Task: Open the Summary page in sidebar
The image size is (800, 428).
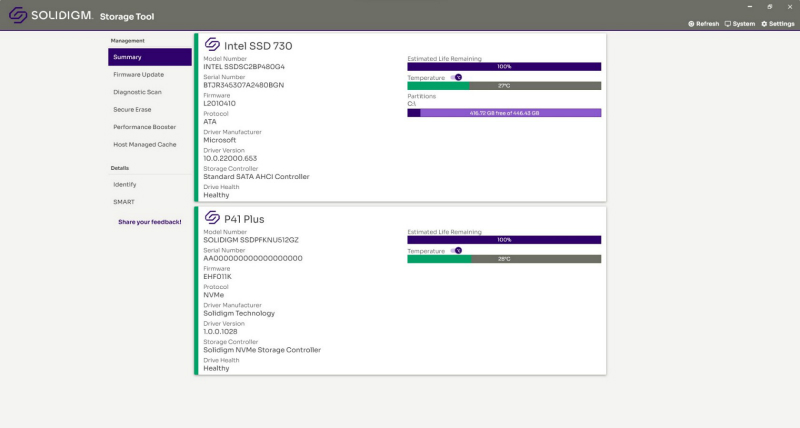Action: (x=150, y=57)
